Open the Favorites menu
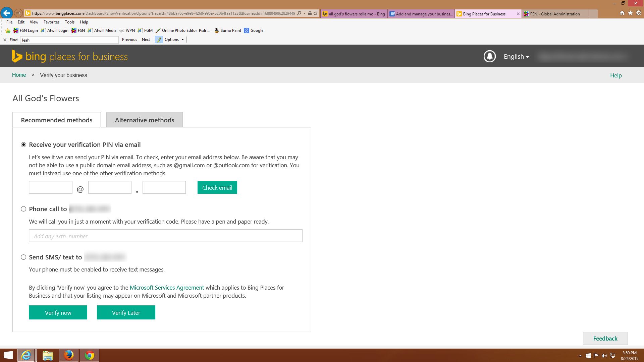 51,22
